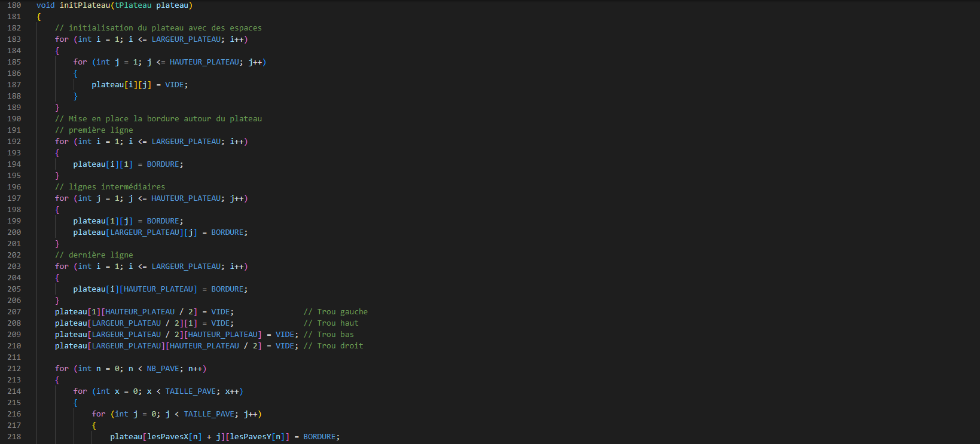This screenshot has width=980, height=444.
Task: Click the 'première ligne' comment
Action: [94, 130]
